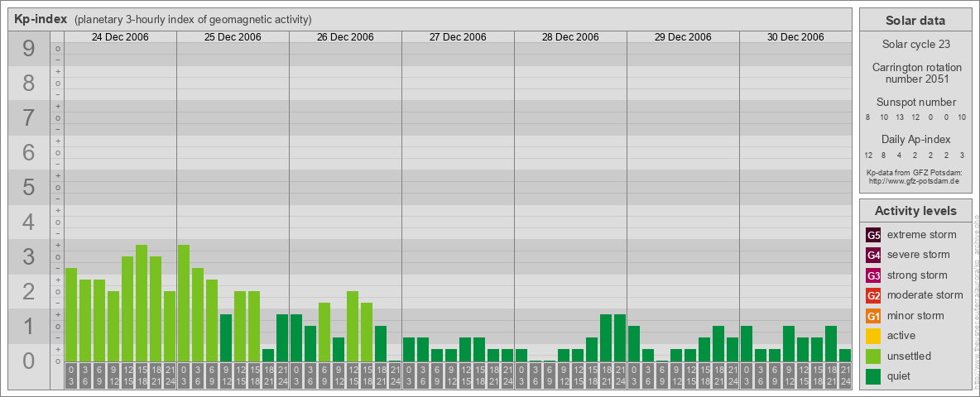Click the Sunspot number label

click(916, 103)
